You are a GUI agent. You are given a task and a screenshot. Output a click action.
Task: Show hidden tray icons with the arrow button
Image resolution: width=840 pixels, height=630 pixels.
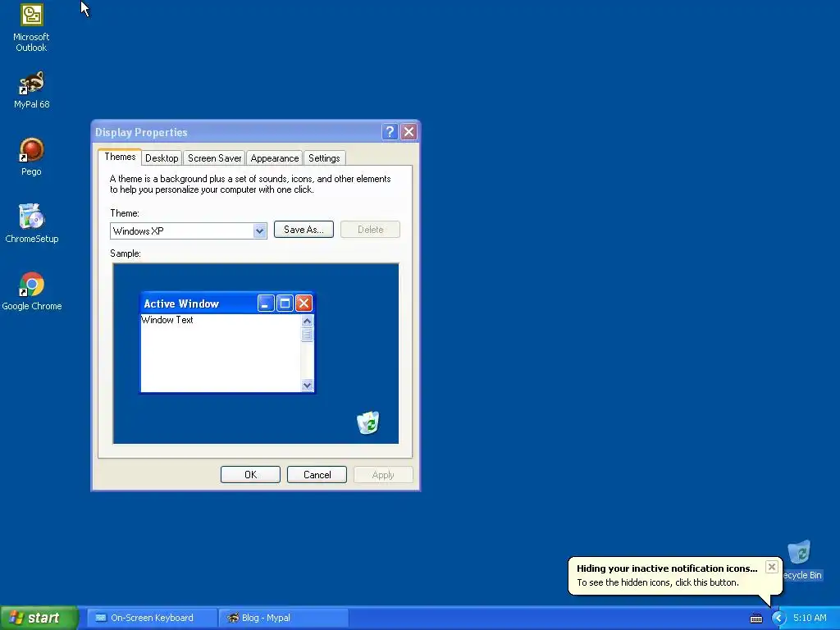pos(778,619)
